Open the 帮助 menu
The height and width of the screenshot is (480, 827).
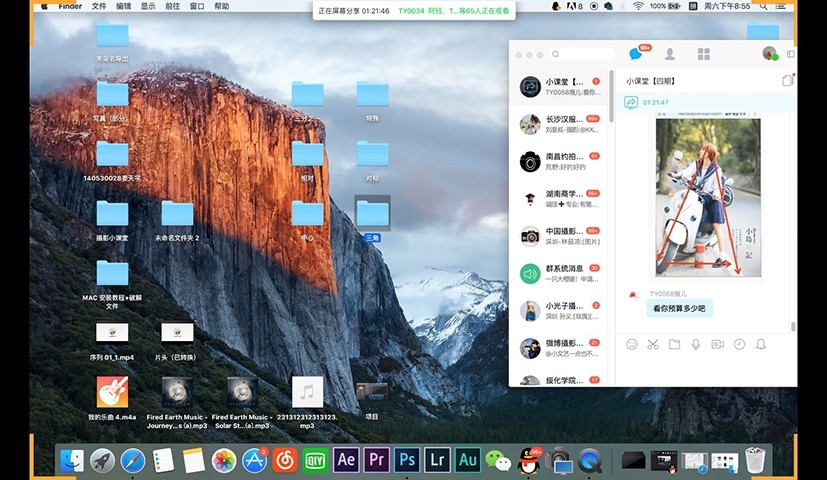(x=222, y=6)
